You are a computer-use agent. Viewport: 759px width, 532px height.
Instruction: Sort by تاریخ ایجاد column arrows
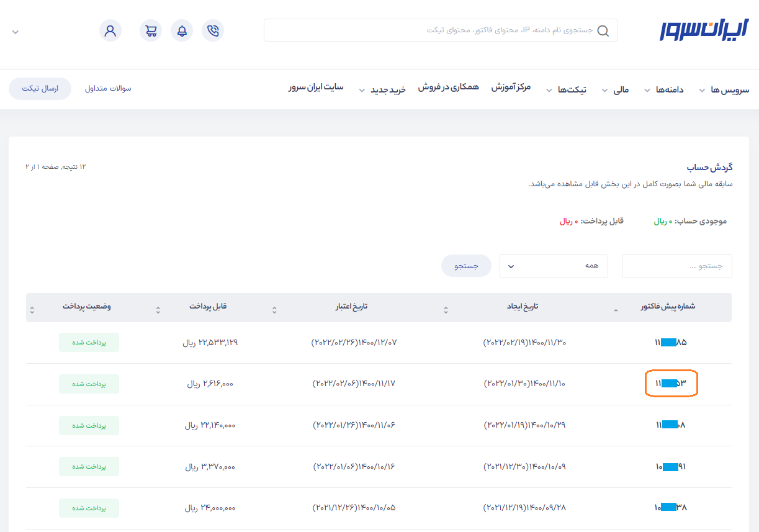click(446, 309)
